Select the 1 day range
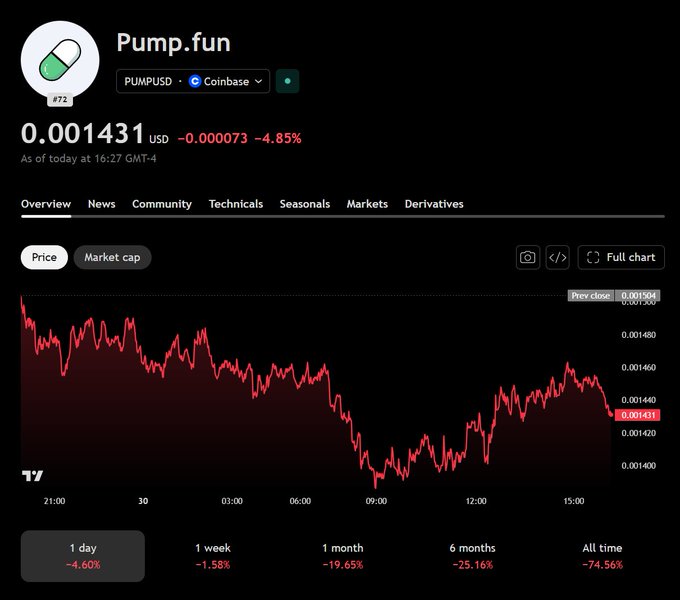Screen dimensions: 680x600 (x=83, y=556)
